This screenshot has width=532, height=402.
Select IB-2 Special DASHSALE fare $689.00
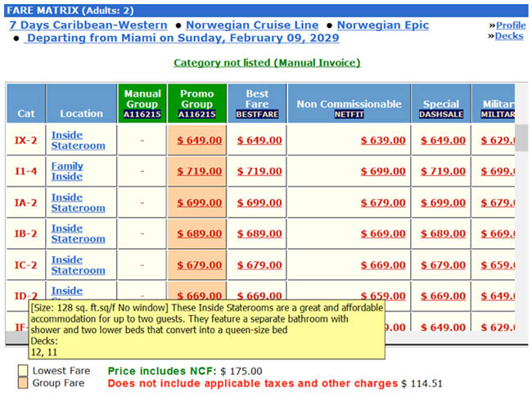443,233
